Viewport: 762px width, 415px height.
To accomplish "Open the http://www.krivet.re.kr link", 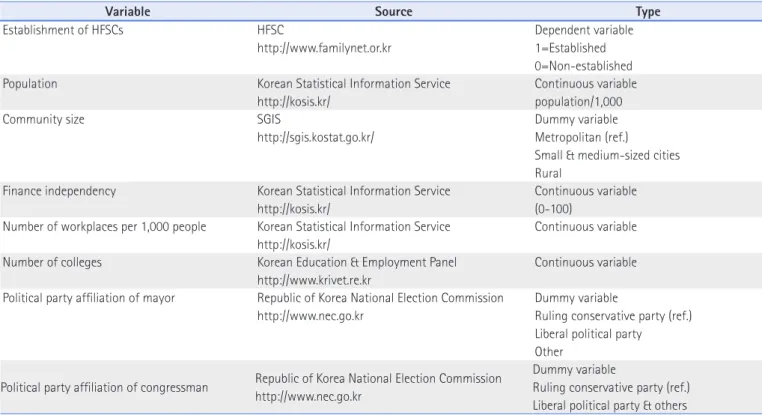I will point(314,280).
